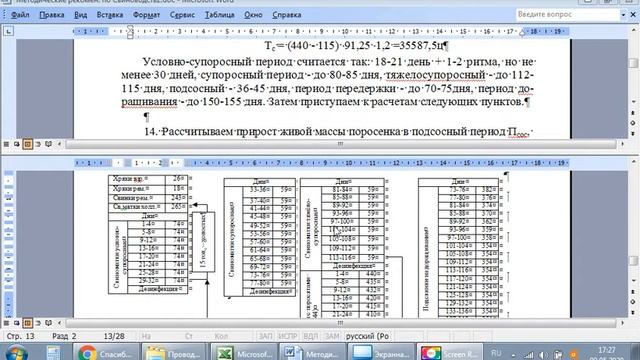This screenshot has width=640, height=360.
Task: Click русский language indicator in status bar
Action: click(367, 336)
